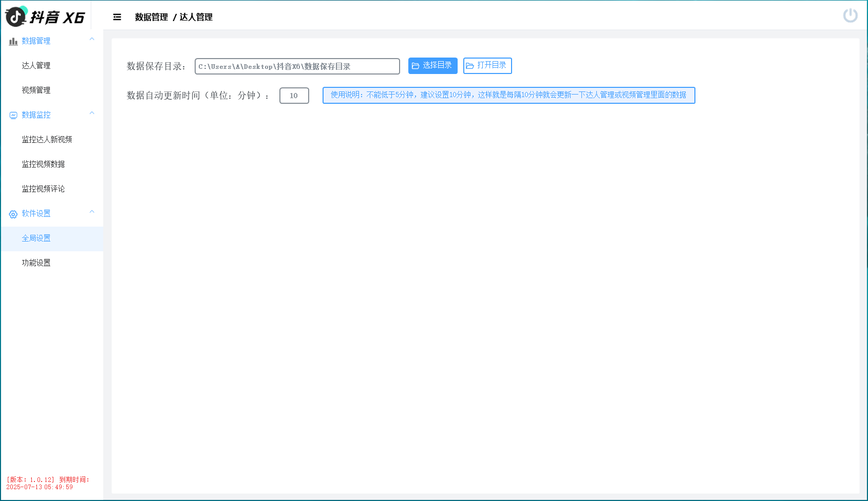Click the auto-update minutes field showing 10
This screenshot has width=868, height=501.
click(x=294, y=96)
